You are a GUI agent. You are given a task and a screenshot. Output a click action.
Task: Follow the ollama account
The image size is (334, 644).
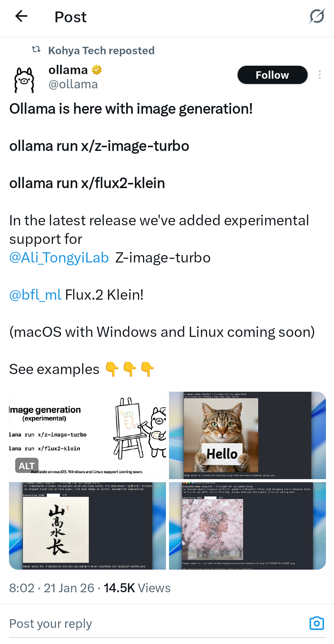point(272,75)
